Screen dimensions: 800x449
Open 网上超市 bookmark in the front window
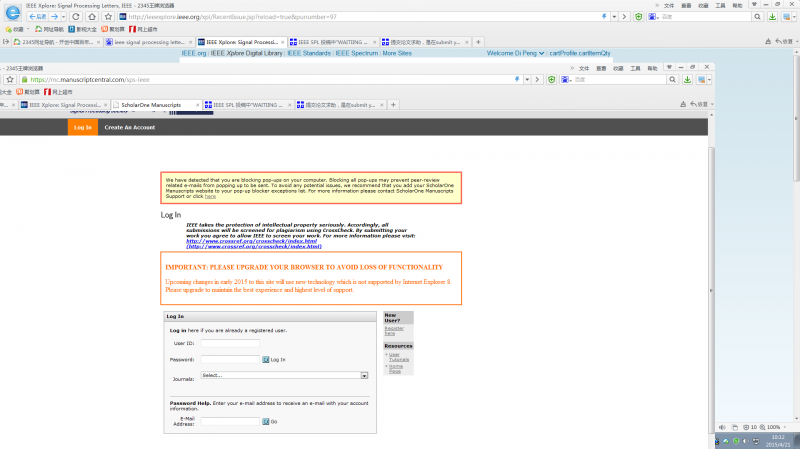pyautogui.click(x=58, y=92)
